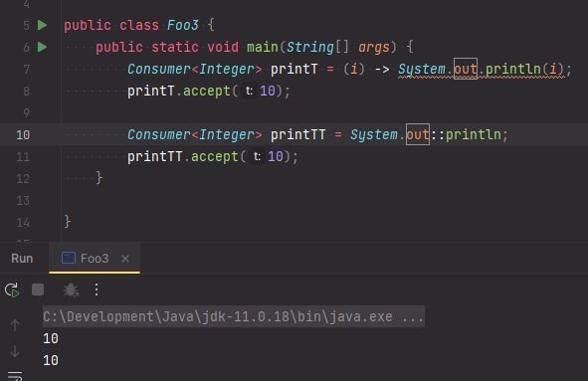Click 'println' method reference on line 10

[x=474, y=134]
